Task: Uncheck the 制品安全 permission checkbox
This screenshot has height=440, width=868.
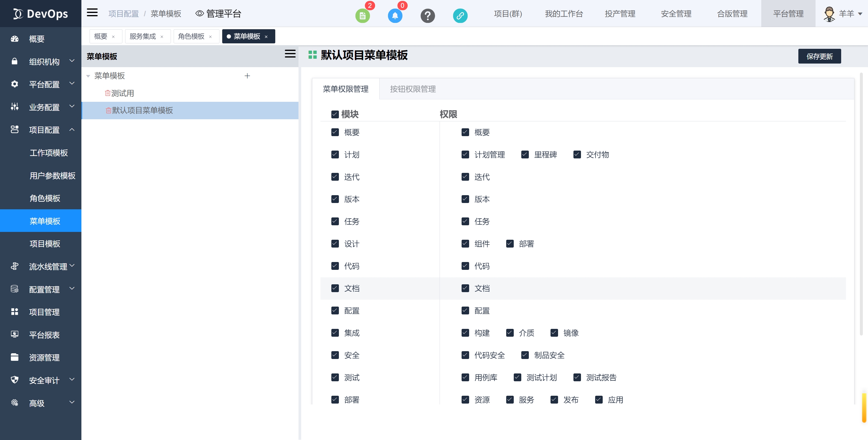Action: [525, 355]
